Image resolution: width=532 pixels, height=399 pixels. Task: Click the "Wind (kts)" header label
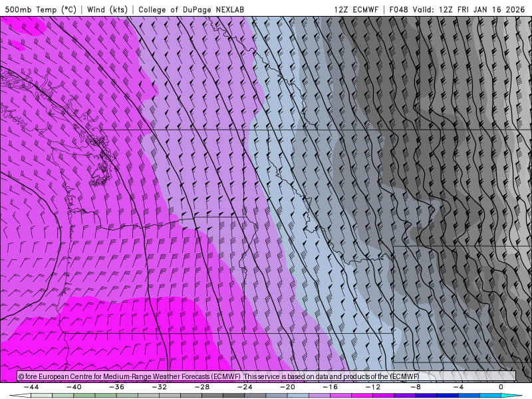pos(107,9)
